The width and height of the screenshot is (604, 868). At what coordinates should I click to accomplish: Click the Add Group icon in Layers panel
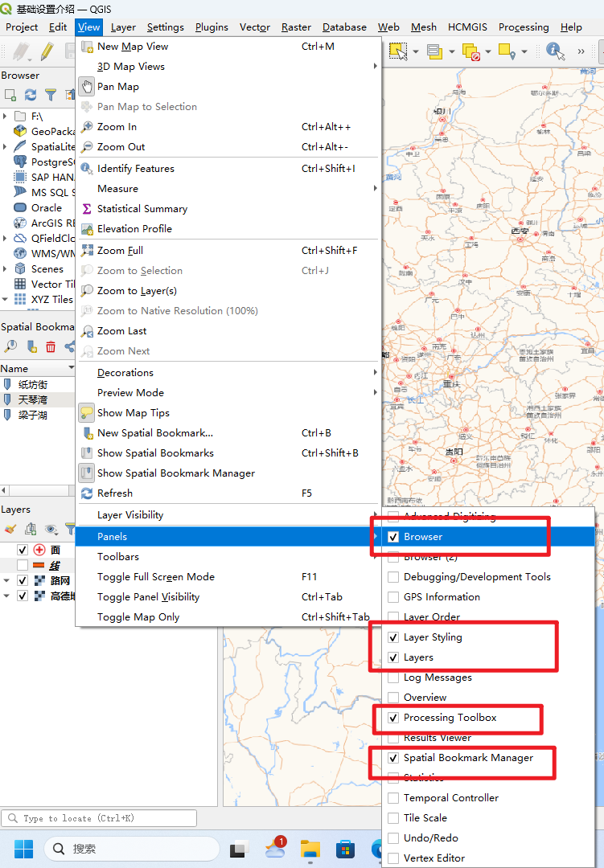point(31,529)
